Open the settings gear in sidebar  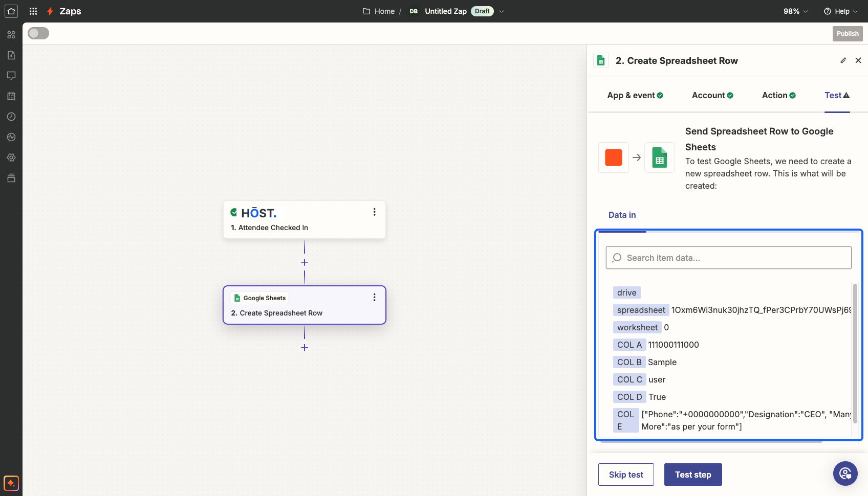(x=11, y=157)
